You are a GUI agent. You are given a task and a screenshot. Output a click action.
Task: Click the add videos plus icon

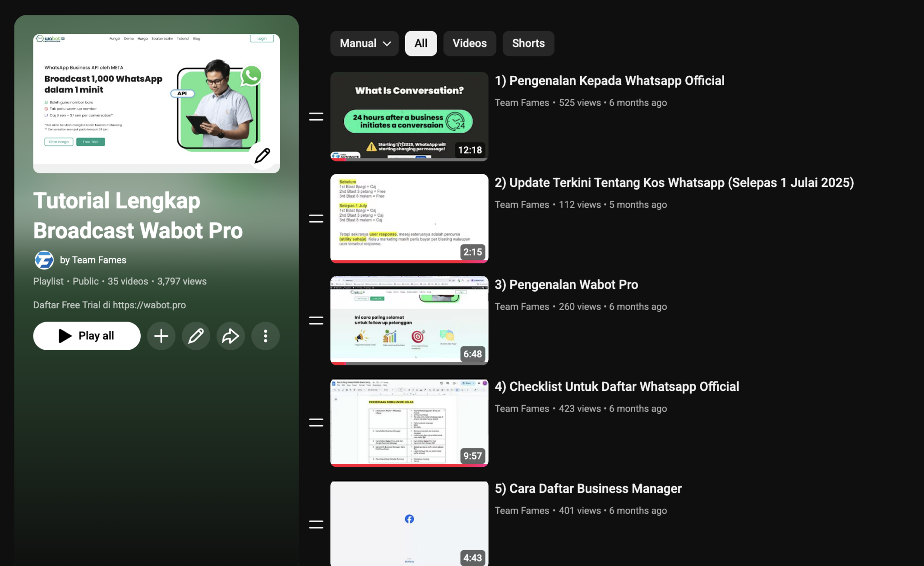[161, 336]
